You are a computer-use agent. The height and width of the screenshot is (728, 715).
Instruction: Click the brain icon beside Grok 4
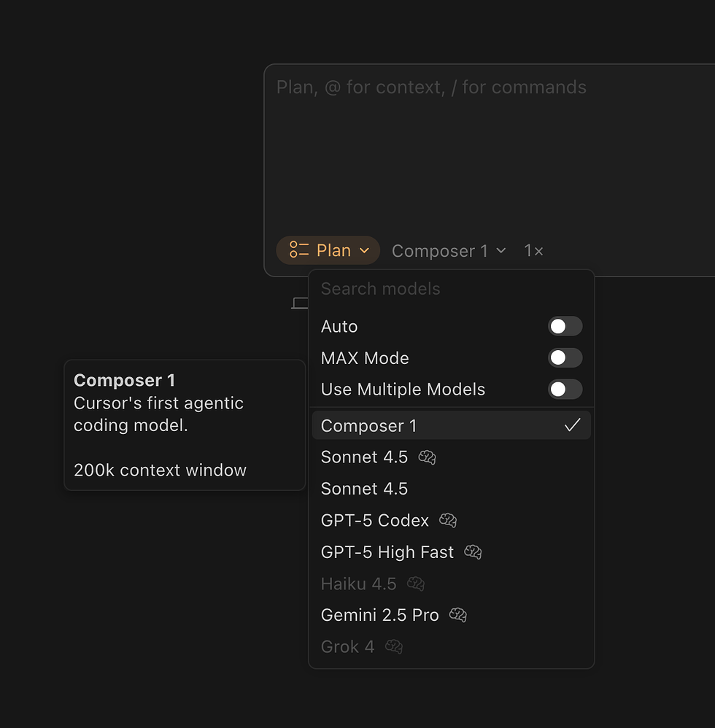[394, 646]
